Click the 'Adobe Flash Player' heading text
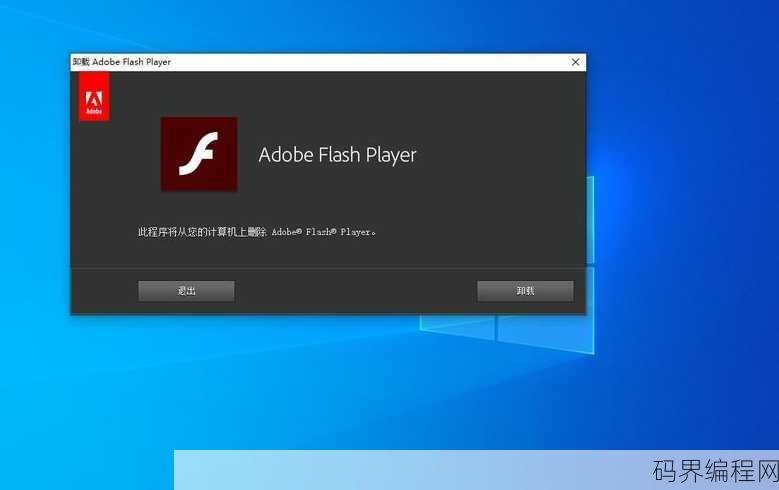 pyautogui.click(x=337, y=155)
